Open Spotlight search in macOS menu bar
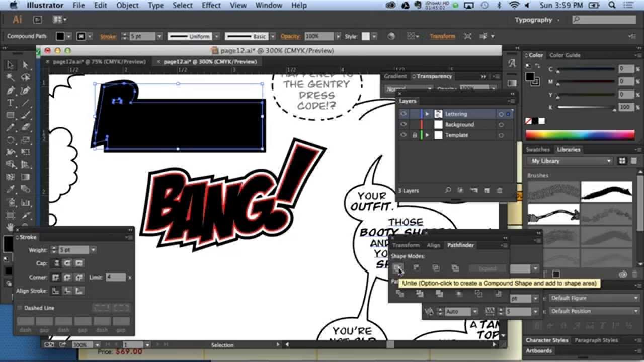Screen dimensions: 644x362 tap(612, 6)
